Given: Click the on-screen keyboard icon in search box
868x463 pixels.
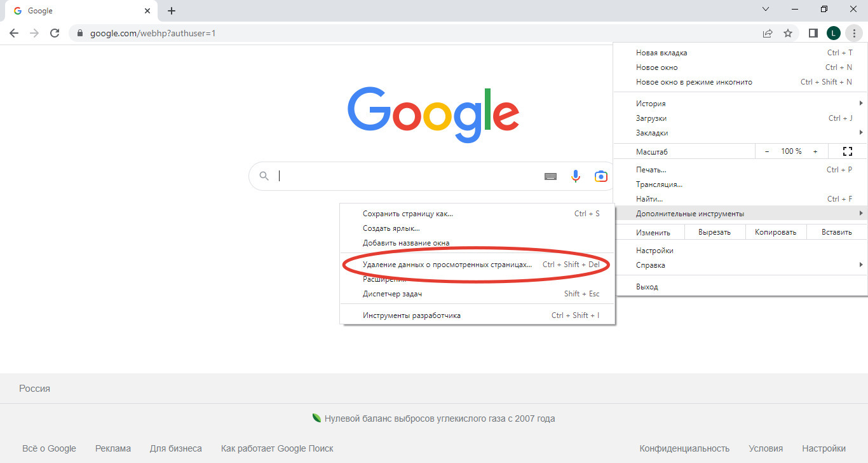Looking at the screenshot, I should coord(550,176).
